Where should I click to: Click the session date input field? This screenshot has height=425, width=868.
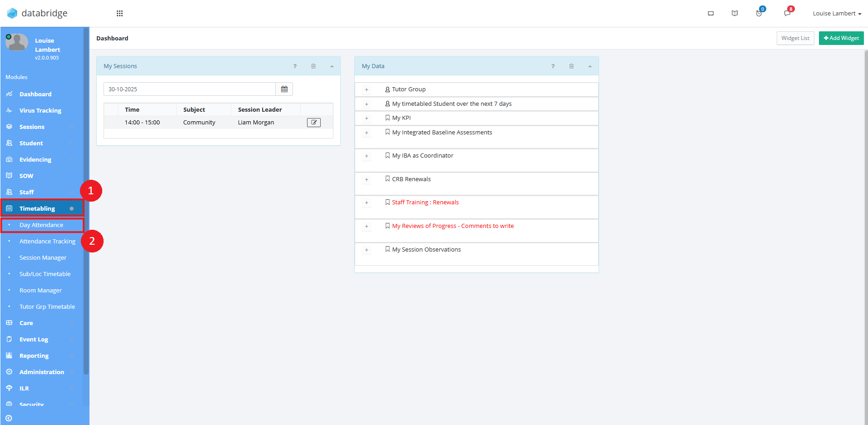(189, 89)
